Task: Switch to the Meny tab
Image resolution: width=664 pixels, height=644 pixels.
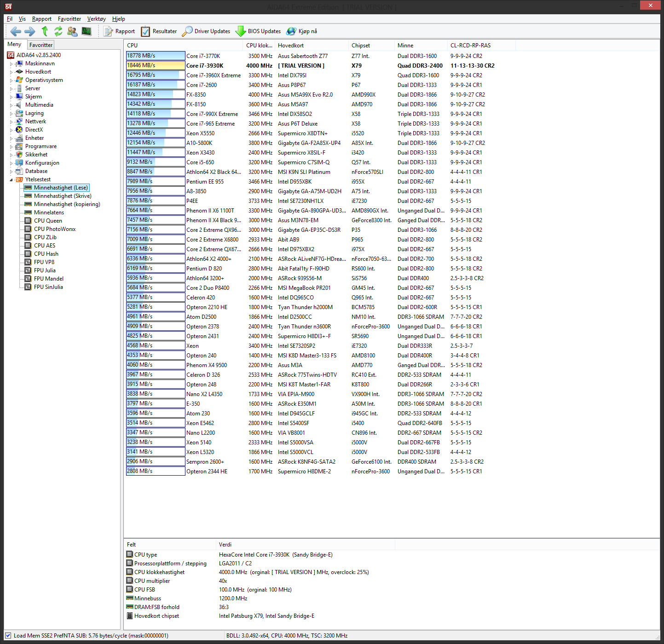Action: click(x=14, y=44)
